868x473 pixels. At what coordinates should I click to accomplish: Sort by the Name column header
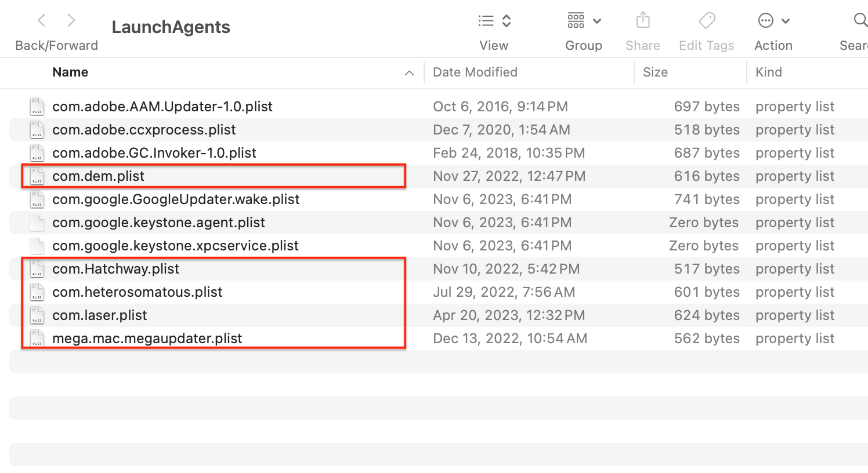pos(70,72)
